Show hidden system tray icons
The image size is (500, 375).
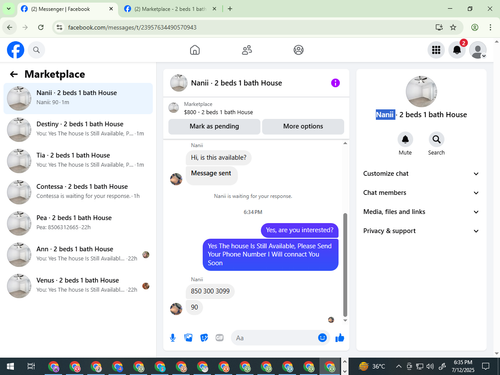click(399, 367)
